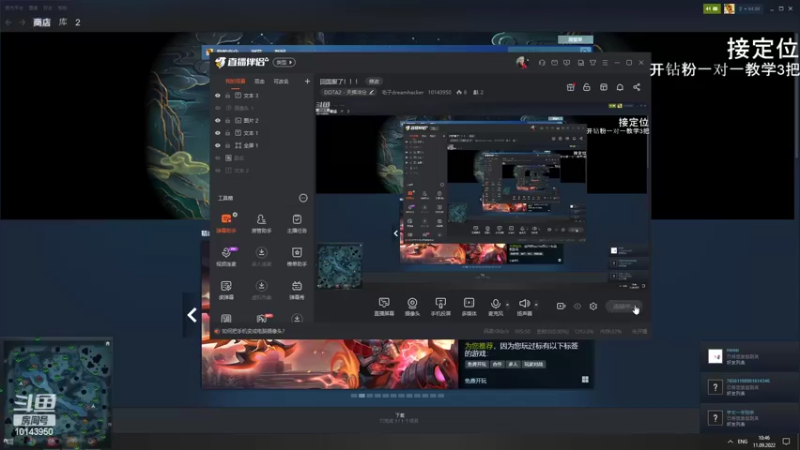
Task: Open Steam 商店 store tab
Action: pyautogui.click(x=42, y=22)
